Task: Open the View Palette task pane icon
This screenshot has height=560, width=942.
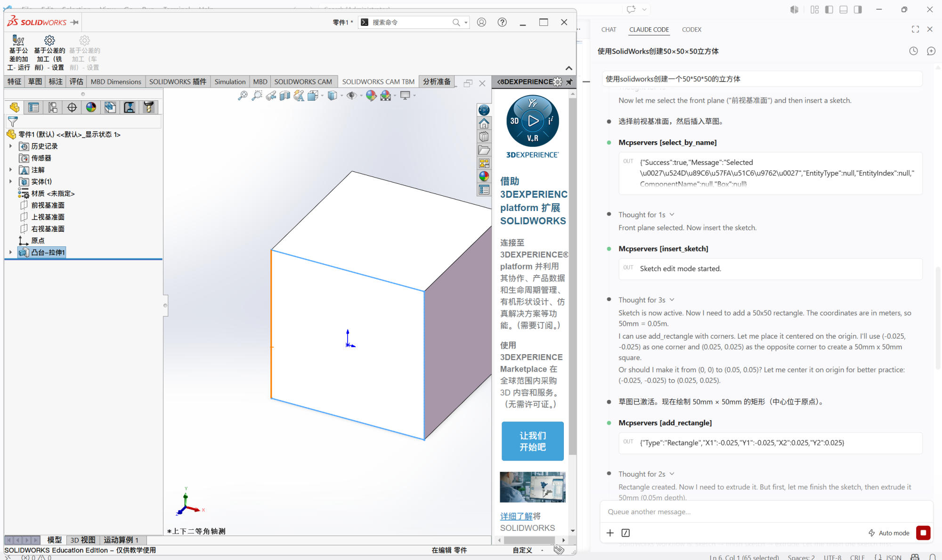Action: click(x=484, y=163)
